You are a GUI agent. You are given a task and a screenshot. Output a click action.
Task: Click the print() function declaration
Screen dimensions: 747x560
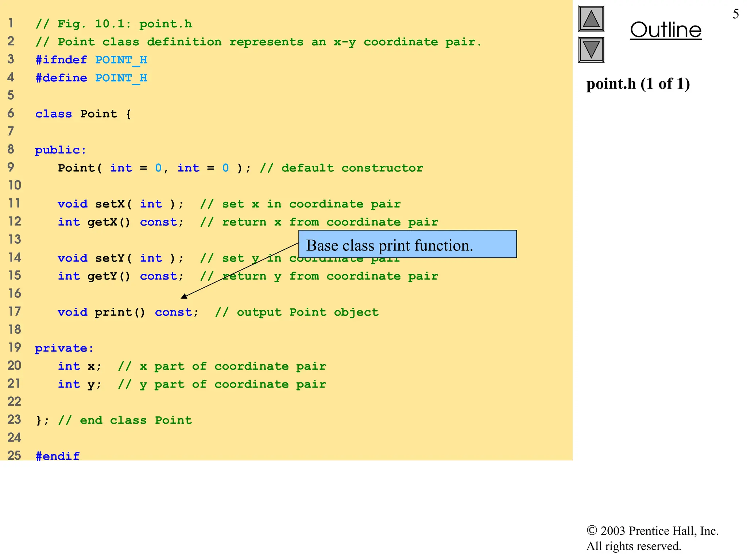click(120, 312)
